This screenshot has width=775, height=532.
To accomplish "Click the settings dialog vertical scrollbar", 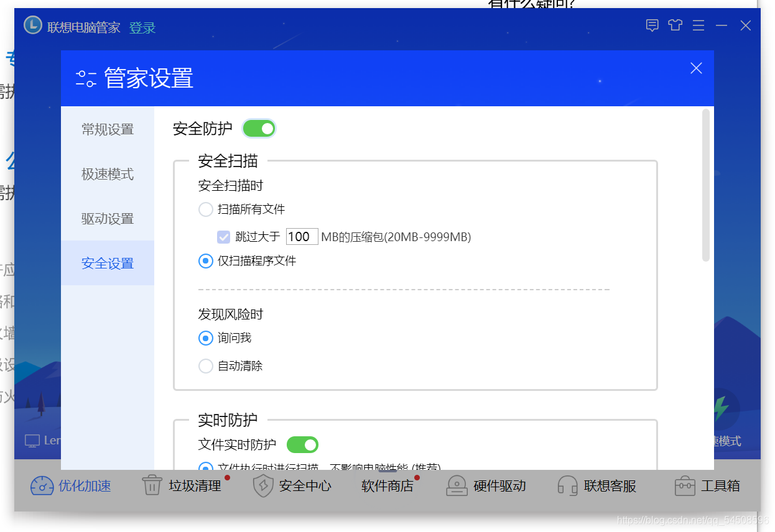I will pyautogui.click(x=705, y=185).
